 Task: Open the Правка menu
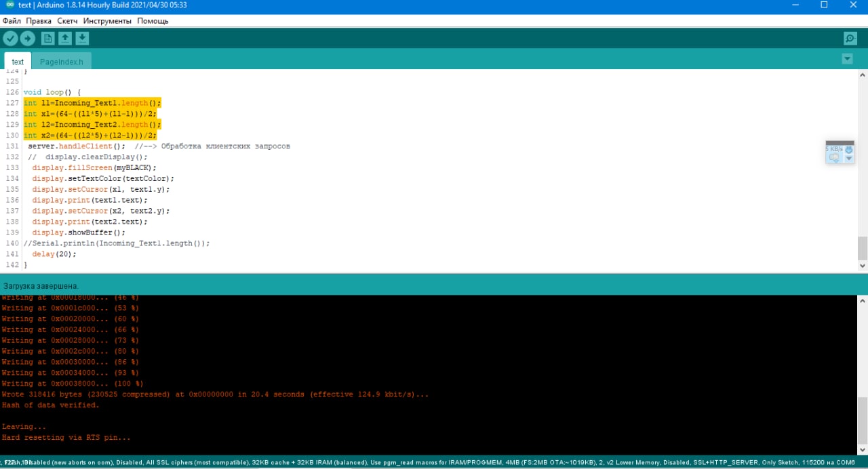tap(39, 21)
